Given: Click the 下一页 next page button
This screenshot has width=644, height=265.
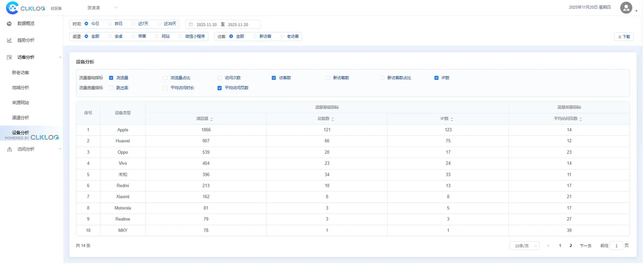Looking at the screenshot, I should coord(586,246).
